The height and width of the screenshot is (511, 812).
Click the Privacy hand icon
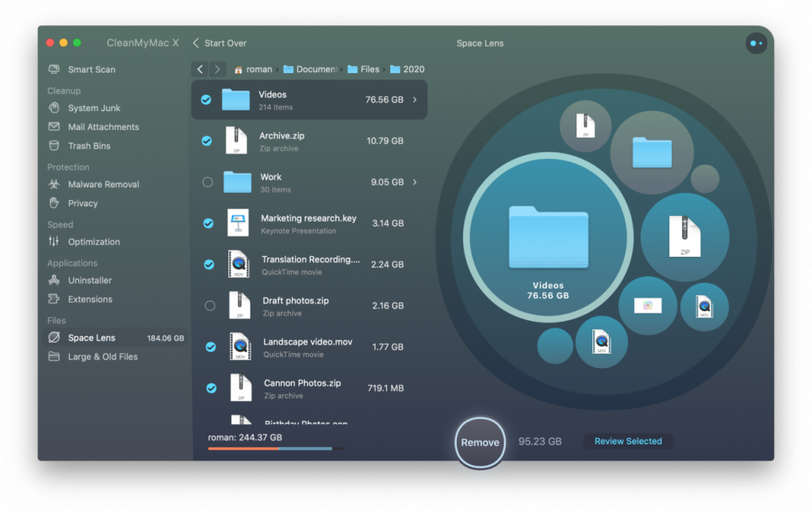(x=54, y=203)
